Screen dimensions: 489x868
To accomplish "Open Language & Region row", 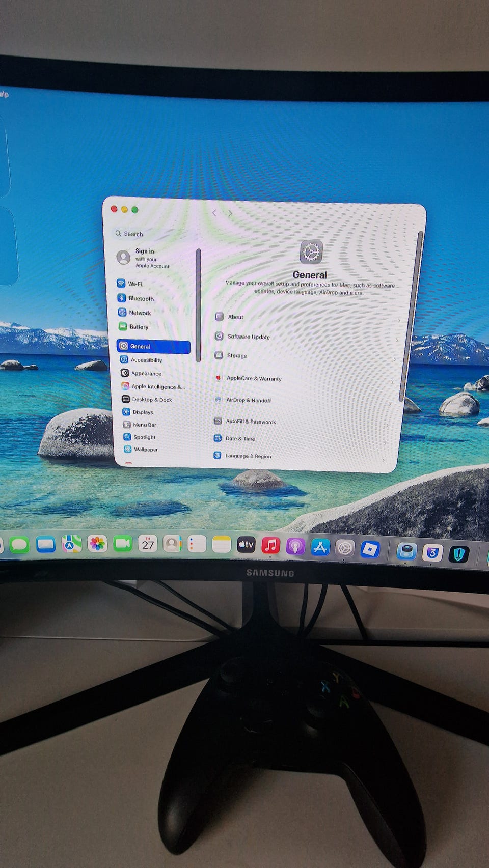I will coord(299,457).
